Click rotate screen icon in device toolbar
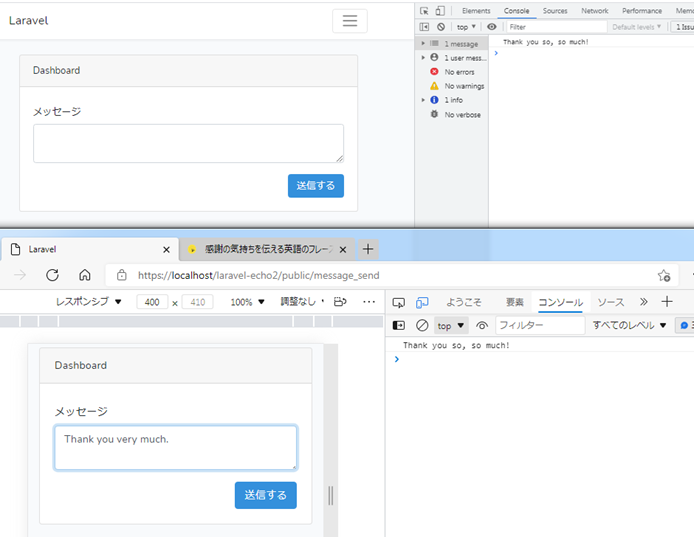The height and width of the screenshot is (537, 694). pyautogui.click(x=340, y=302)
